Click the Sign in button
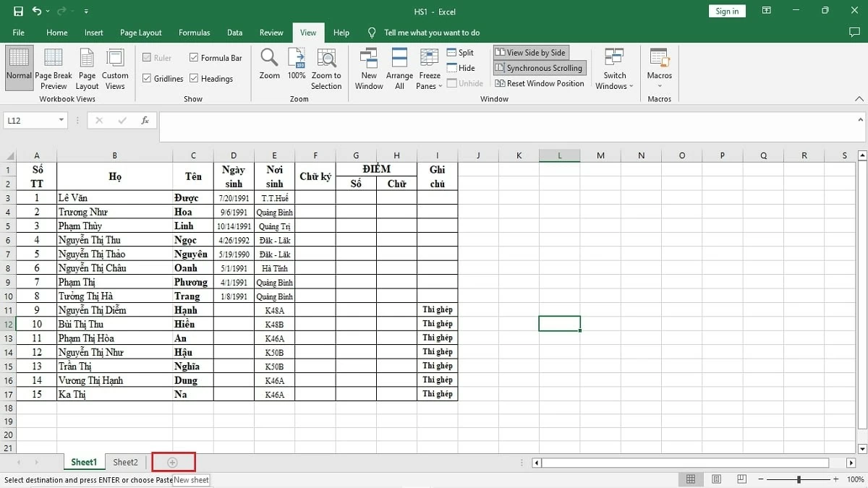 [x=726, y=11]
